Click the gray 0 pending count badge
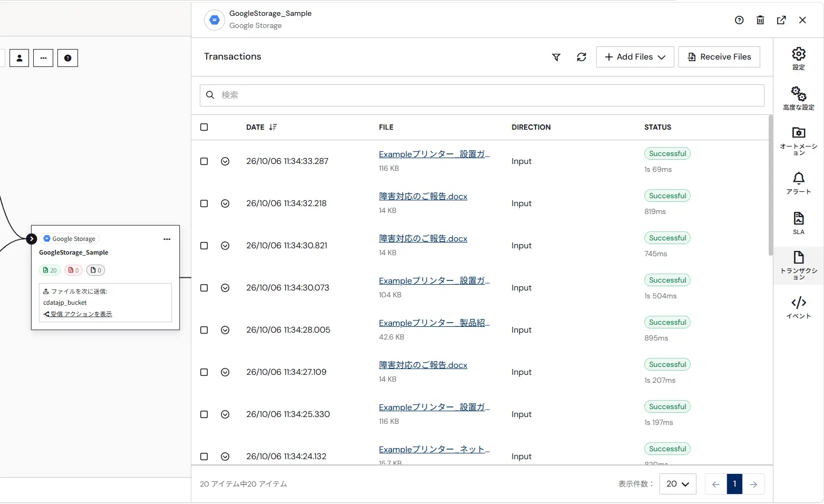 point(95,270)
